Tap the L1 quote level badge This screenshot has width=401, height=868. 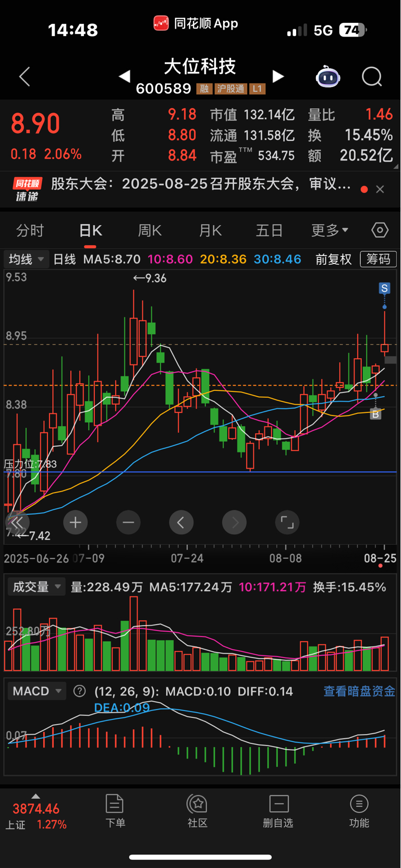[x=257, y=89]
